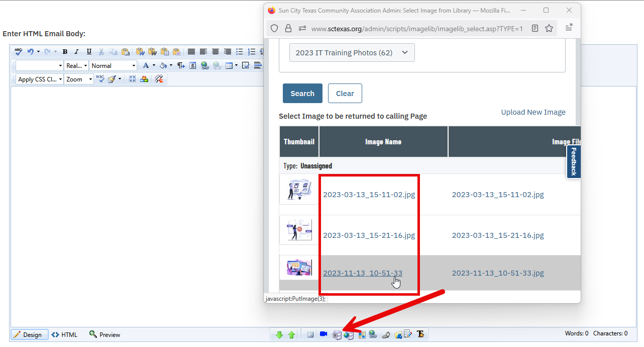Click the Upload New Image link

(x=533, y=112)
